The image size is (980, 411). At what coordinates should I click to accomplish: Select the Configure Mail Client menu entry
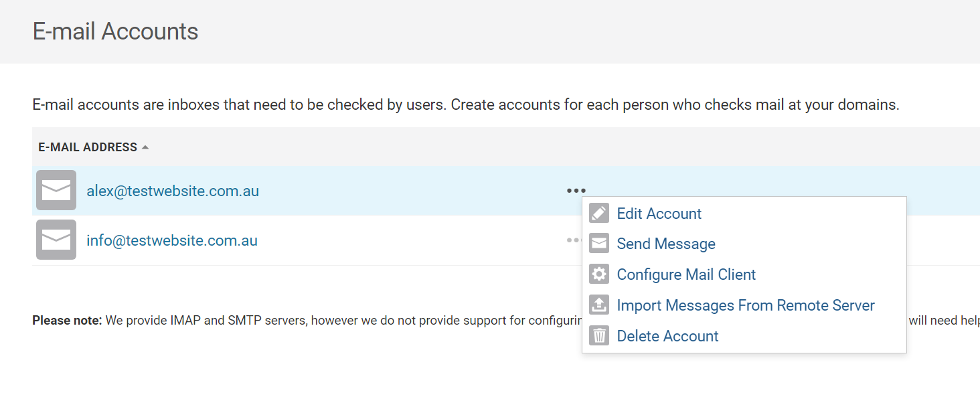(x=686, y=274)
